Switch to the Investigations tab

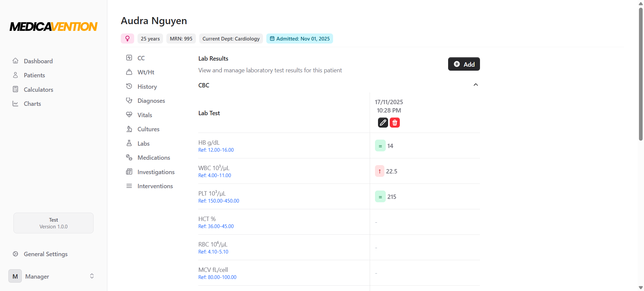coord(156,172)
